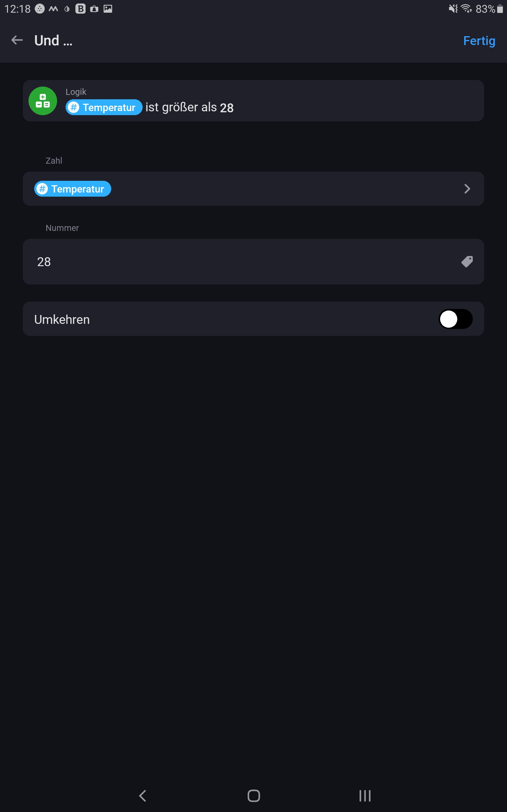Viewport: 507px width, 812px height.
Task: Tap the back arrow next to Und
Action: click(17, 40)
